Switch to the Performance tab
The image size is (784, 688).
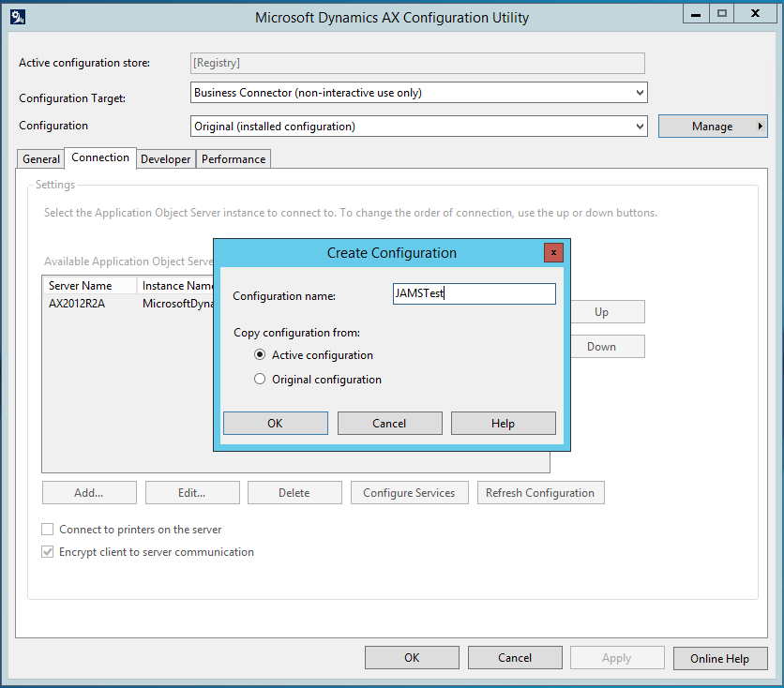point(234,159)
